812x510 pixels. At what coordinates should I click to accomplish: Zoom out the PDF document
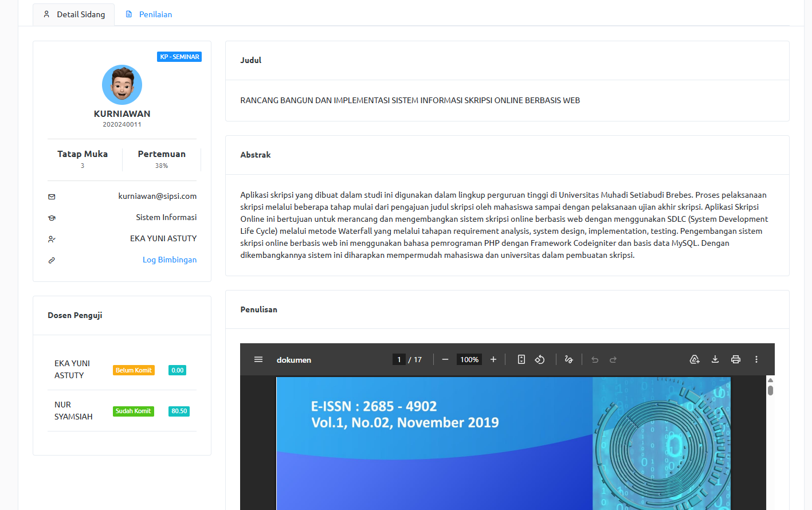tap(445, 359)
